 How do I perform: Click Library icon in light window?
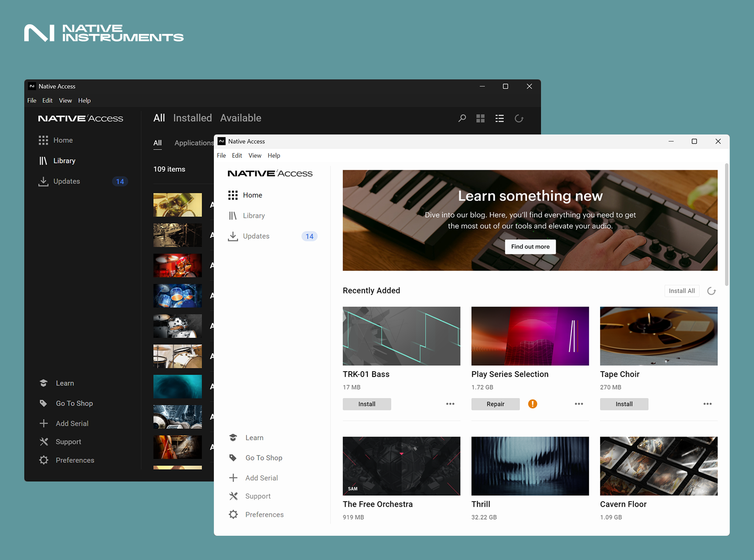(x=233, y=216)
